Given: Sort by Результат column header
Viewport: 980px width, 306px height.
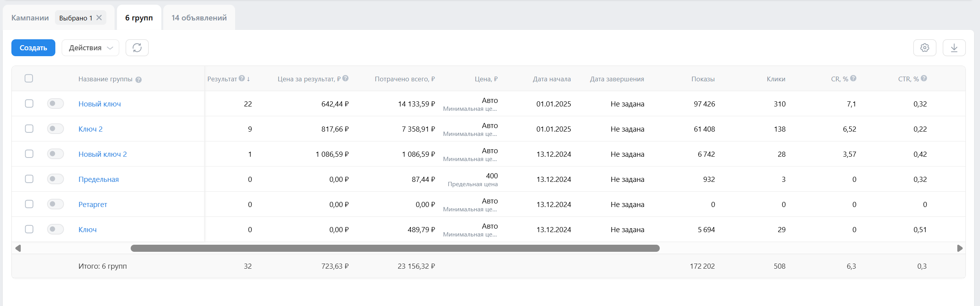Looking at the screenshot, I should (222, 79).
